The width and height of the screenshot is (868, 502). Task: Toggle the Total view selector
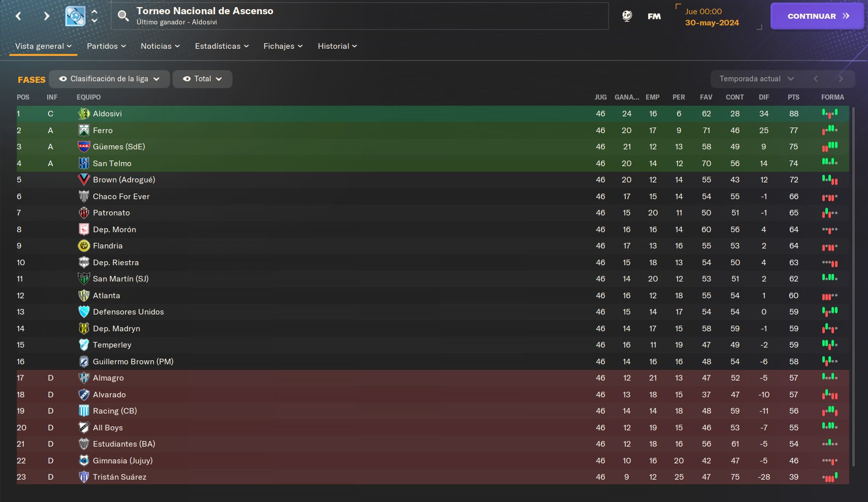click(203, 79)
